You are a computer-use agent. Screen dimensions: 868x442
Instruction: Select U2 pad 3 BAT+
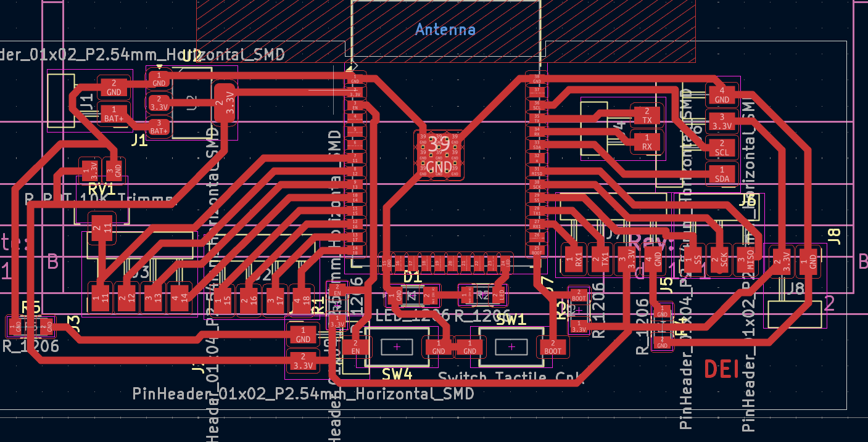[159, 127]
